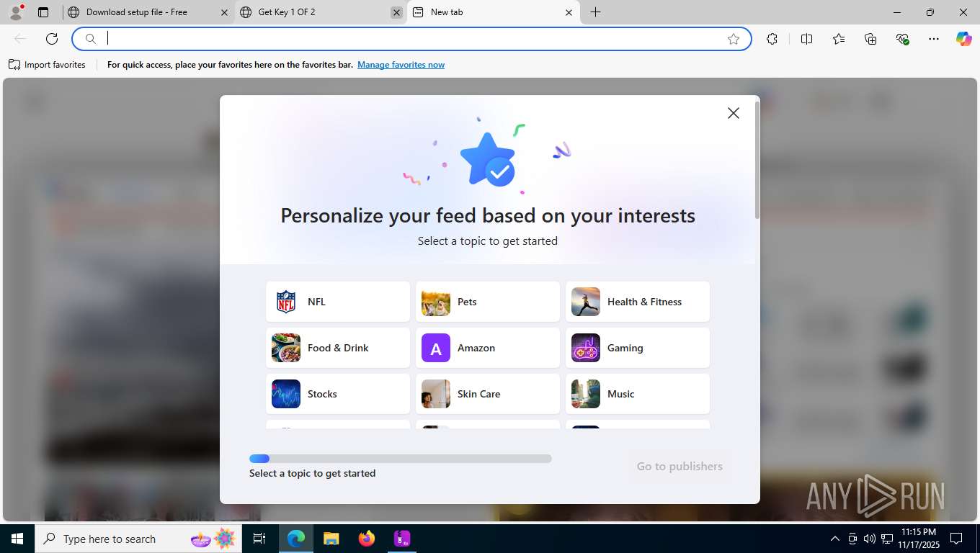Screen dimensions: 980x553
Task: Launch Firefox from taskbar
Action: 367,539
